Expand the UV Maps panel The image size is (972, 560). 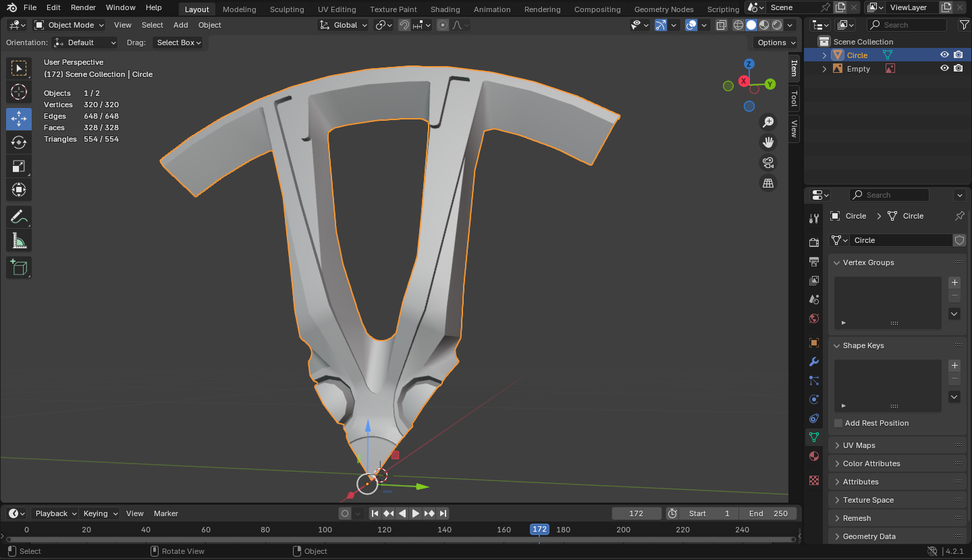pos(898,445)
